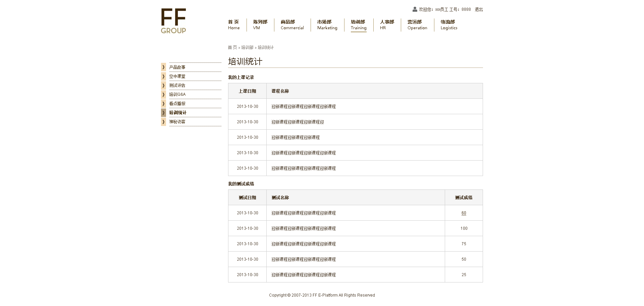Open the 营运部 Operation menu
Viewport: 644px width, 306px height.
pos(417,25)
